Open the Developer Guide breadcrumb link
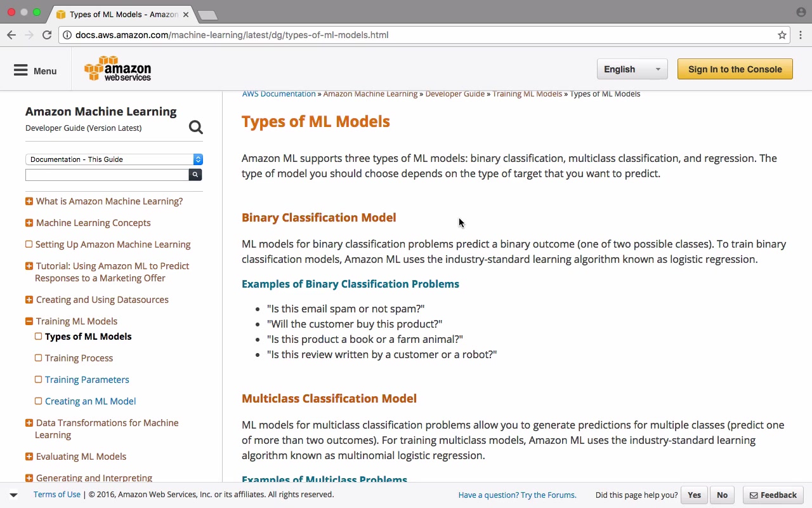 click(x=455, y=94)
